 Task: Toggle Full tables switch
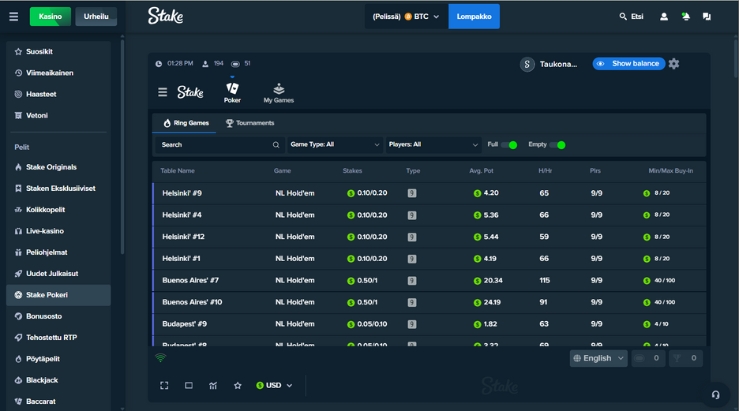(x=509, y=145)
